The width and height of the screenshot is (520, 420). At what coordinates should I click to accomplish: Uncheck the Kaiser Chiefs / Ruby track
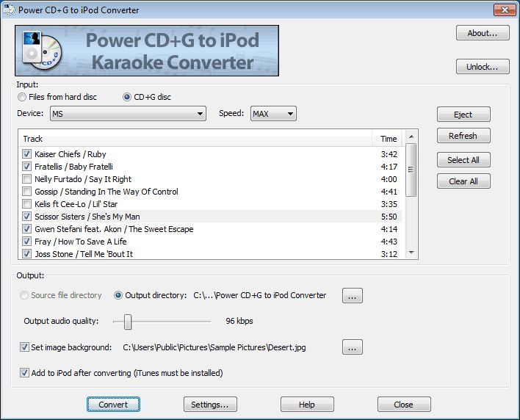pos(27,154)
